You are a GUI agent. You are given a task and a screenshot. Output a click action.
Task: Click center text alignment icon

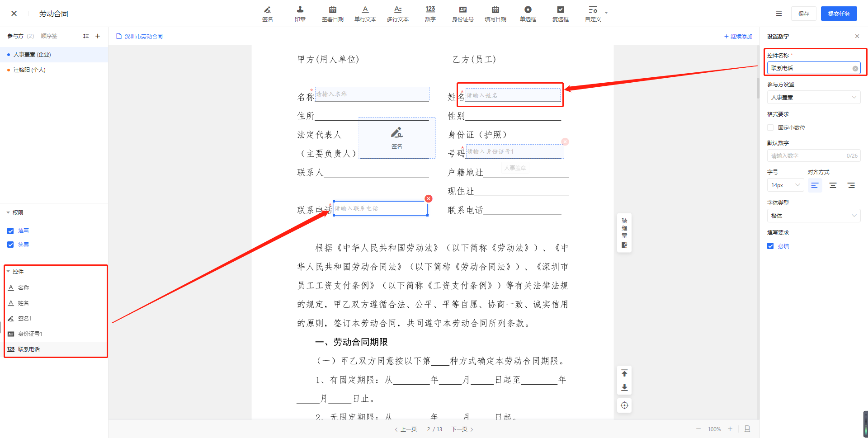click(x=833, y=185)
